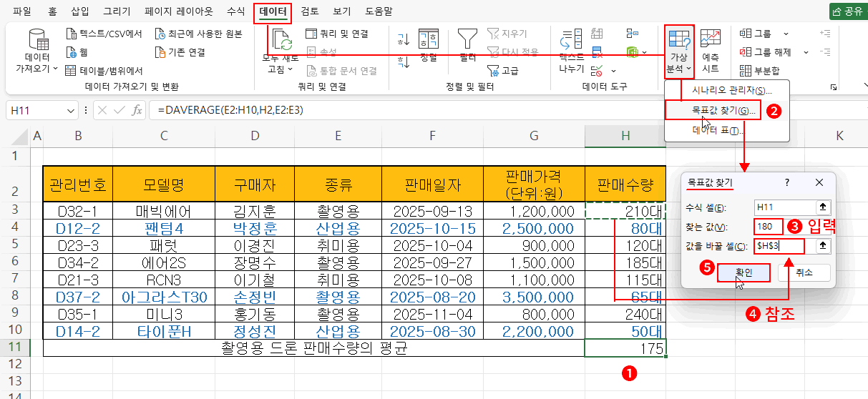This screenshot has width=868, height=399.
Task: Click the ascending sort (ㄱ→ㅎ) icon
Action: point(403,39)
